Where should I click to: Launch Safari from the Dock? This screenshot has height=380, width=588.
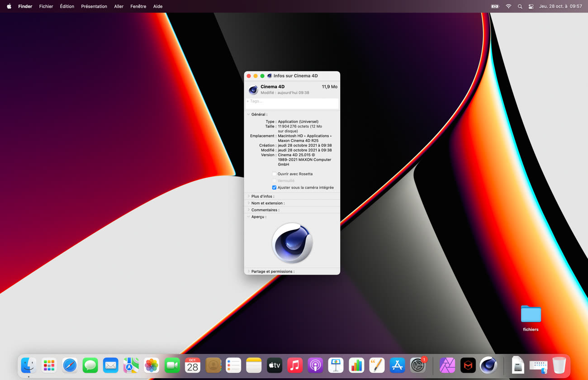70,365
